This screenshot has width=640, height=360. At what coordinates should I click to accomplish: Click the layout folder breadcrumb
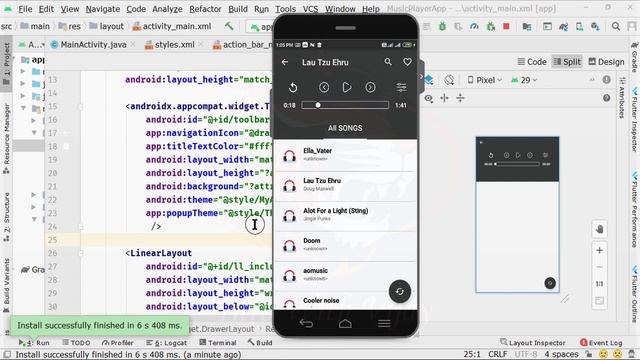106,27
